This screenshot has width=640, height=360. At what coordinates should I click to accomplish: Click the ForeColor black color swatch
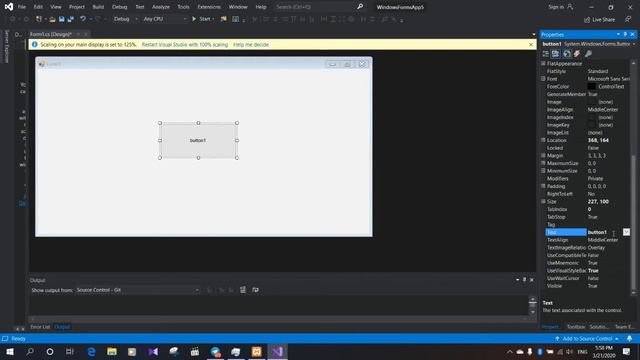click(x=591, y=87)
